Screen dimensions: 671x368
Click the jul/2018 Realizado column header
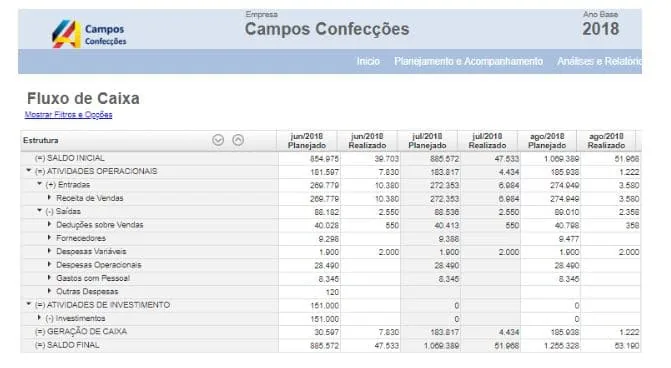[x=487, y=141]
